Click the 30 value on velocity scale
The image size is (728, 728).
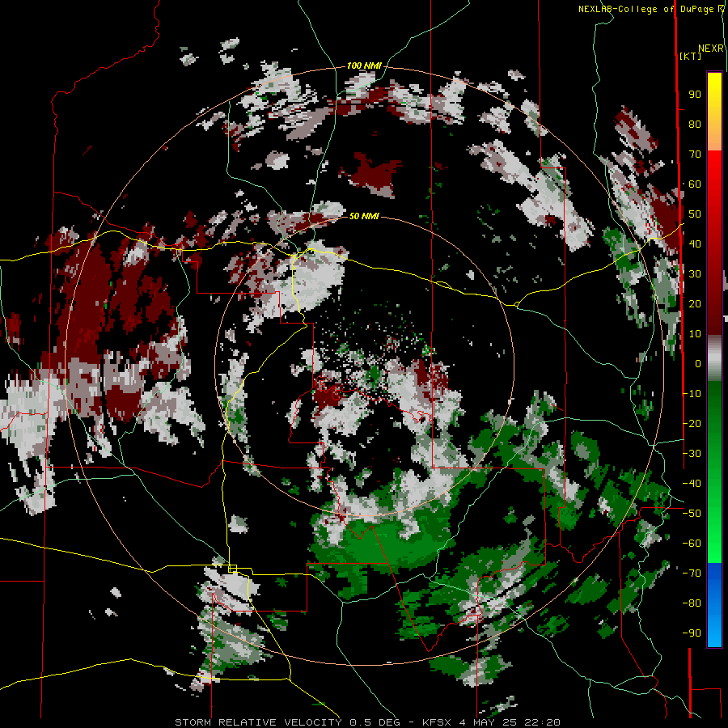[695, 274]
